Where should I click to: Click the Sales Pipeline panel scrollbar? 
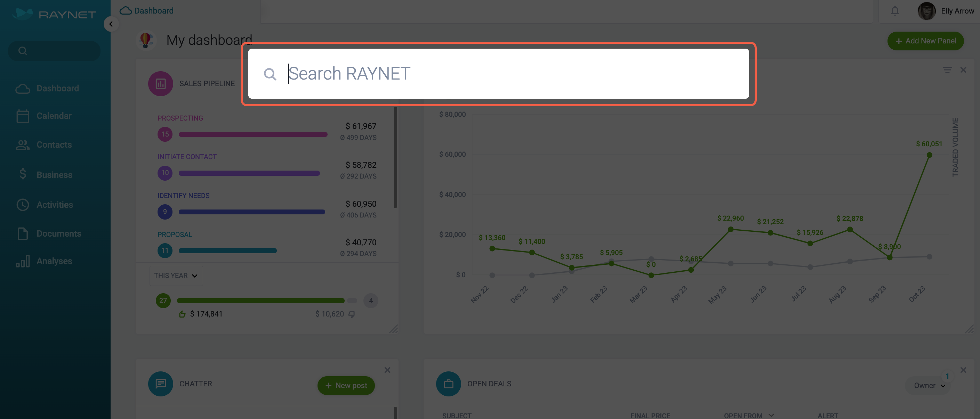395,158
